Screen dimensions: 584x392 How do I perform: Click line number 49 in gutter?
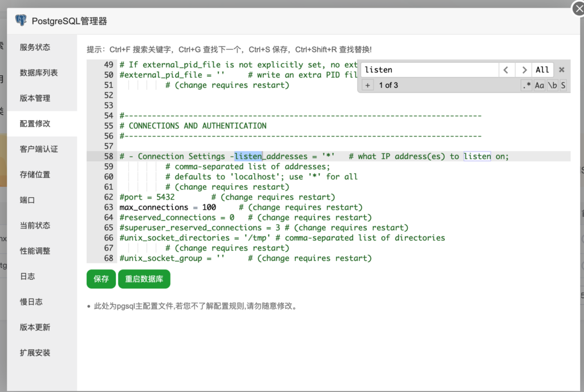pos(108,65)
